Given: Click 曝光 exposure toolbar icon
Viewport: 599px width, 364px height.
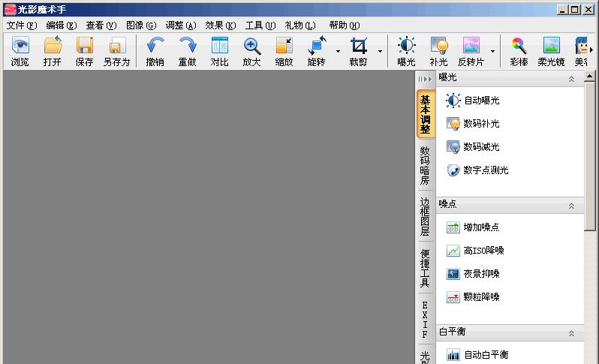Looking at the screenshot, I should point(407,45).
